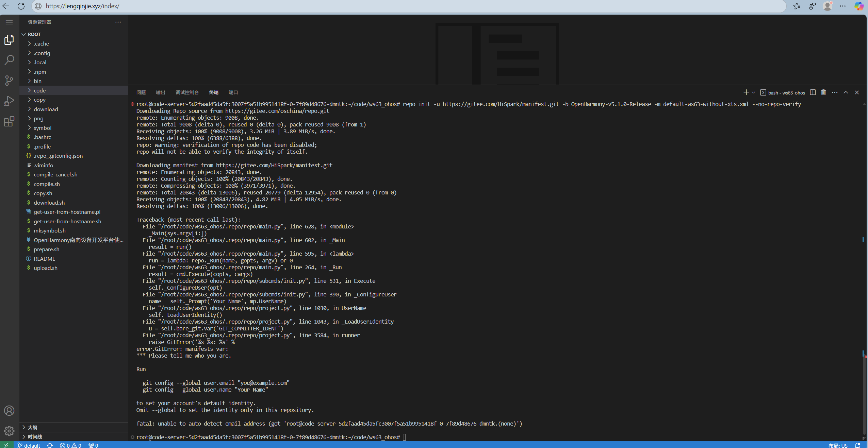Kill the terminal with trash icon
Image resolution: width=868 pixels, height=448 pixels.
[x=823, y=92]
